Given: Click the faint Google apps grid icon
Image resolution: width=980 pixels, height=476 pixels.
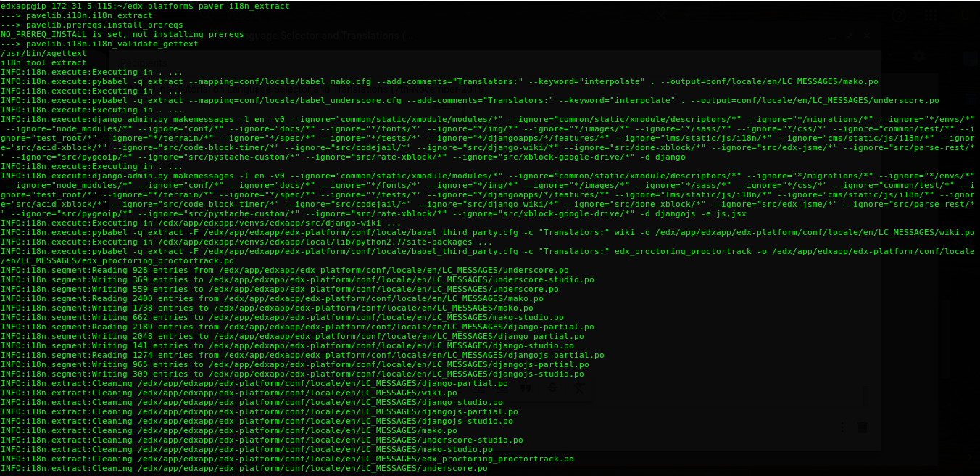Looking at the screenshot, I should (x=930, y=15).
